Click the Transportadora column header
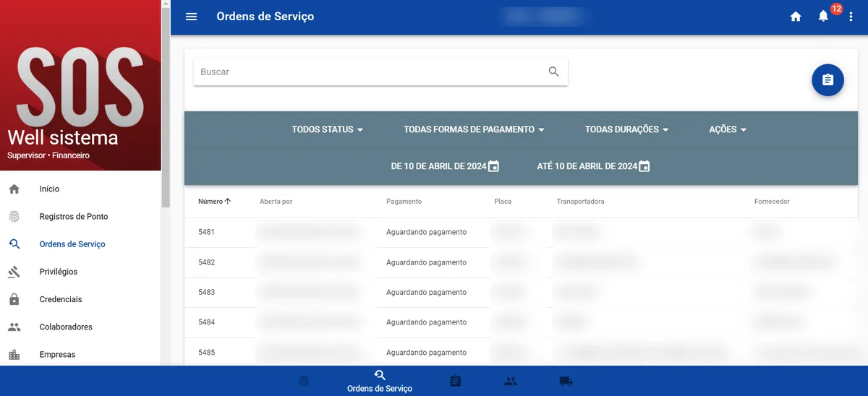 [580, 202]
